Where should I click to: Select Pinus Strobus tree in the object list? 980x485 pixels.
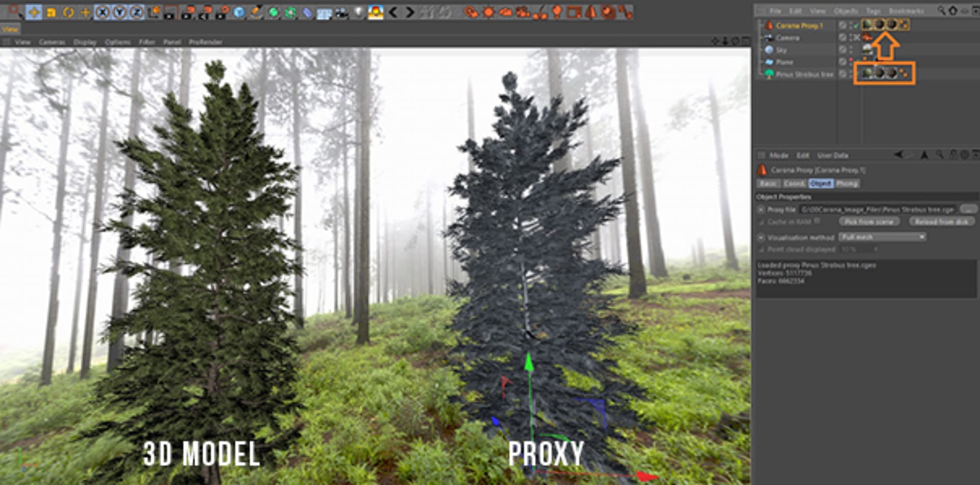[x=804, y=75]
